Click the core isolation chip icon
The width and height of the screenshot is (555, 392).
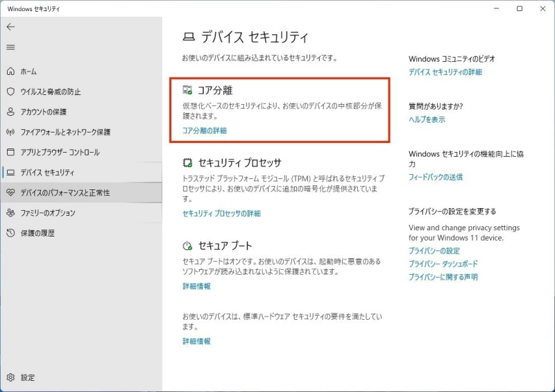[x=187, y=90]
